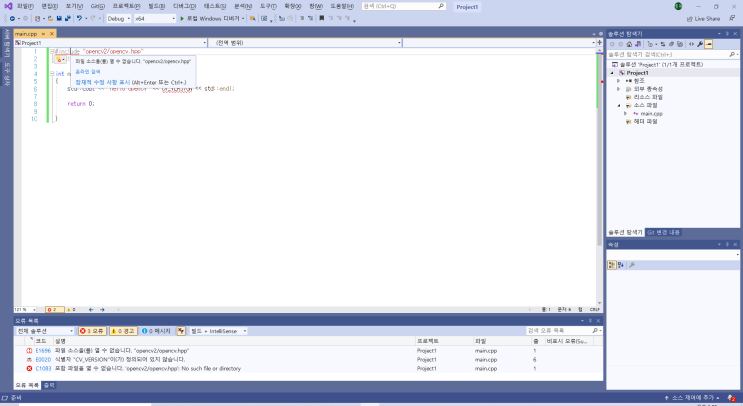Open the 빌드(B) menu
The height and width of the screenshot is (406, 743).
coord(156,6)
